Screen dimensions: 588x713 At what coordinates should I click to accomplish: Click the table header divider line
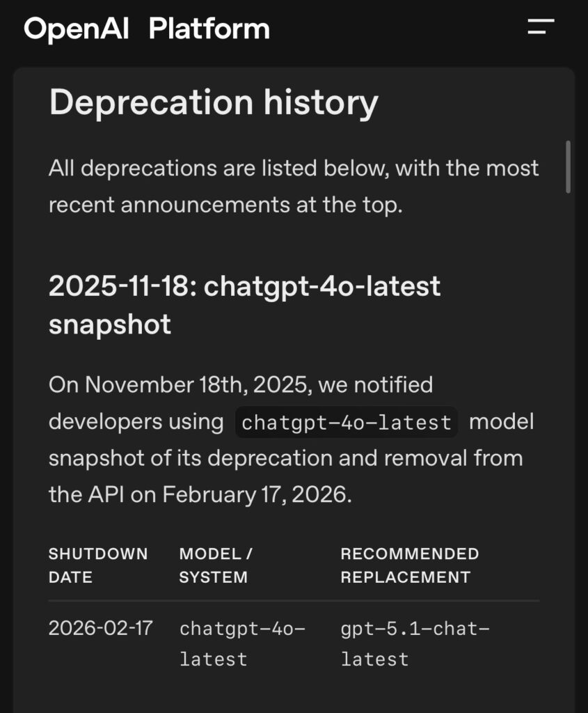tap(294, 601)
